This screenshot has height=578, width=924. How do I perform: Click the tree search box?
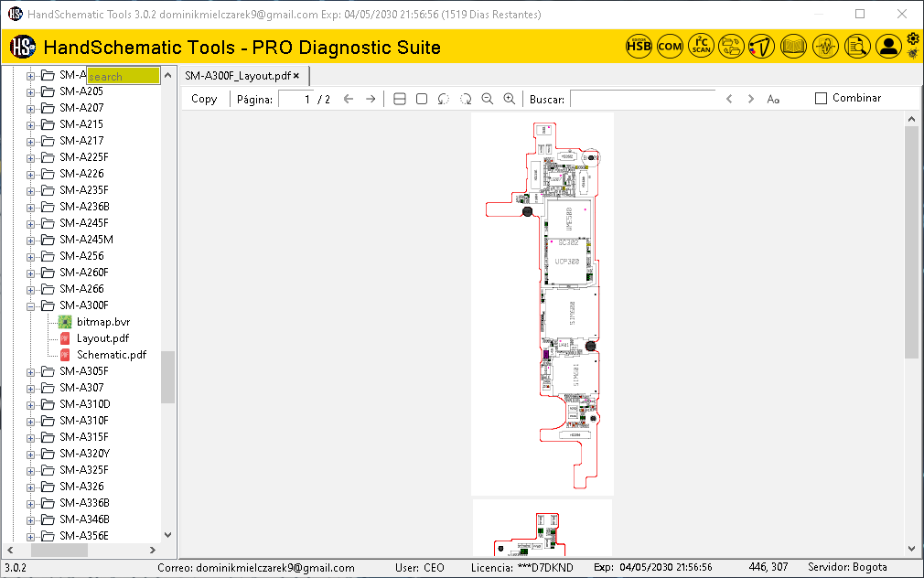[x=124, y=76]
